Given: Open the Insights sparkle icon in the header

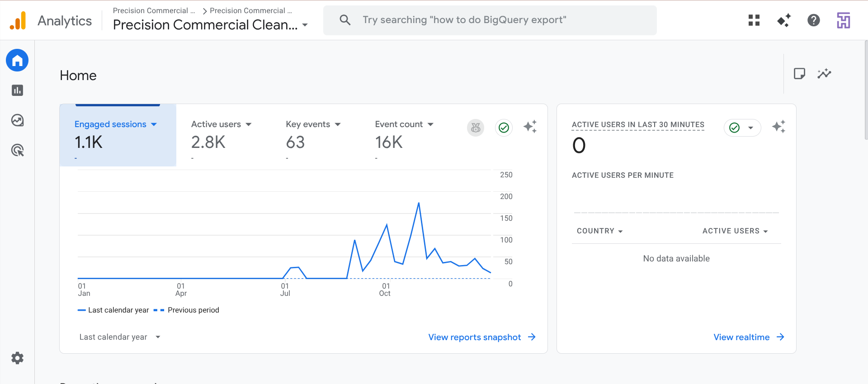Looking at the screenshot, I should pos(784,20).
